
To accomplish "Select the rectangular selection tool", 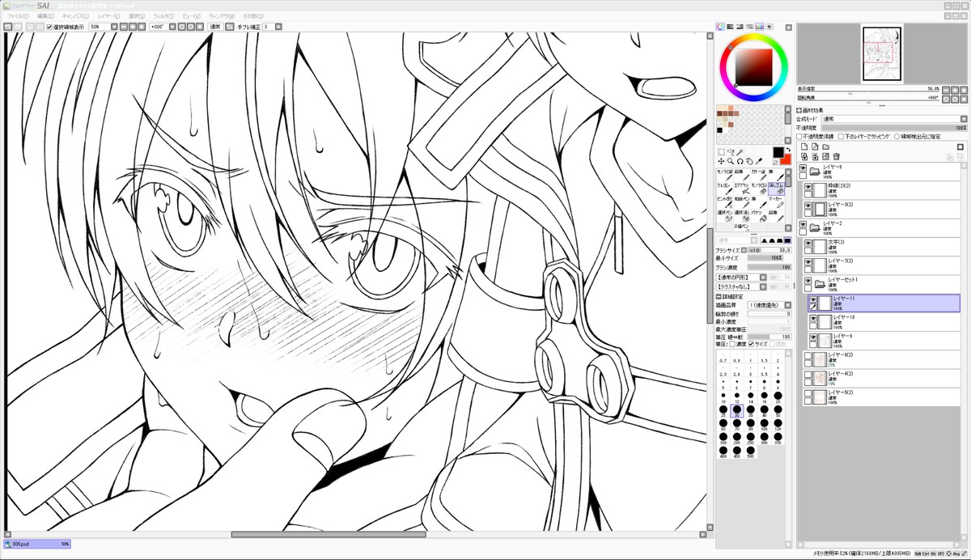I will pos(721,152).
